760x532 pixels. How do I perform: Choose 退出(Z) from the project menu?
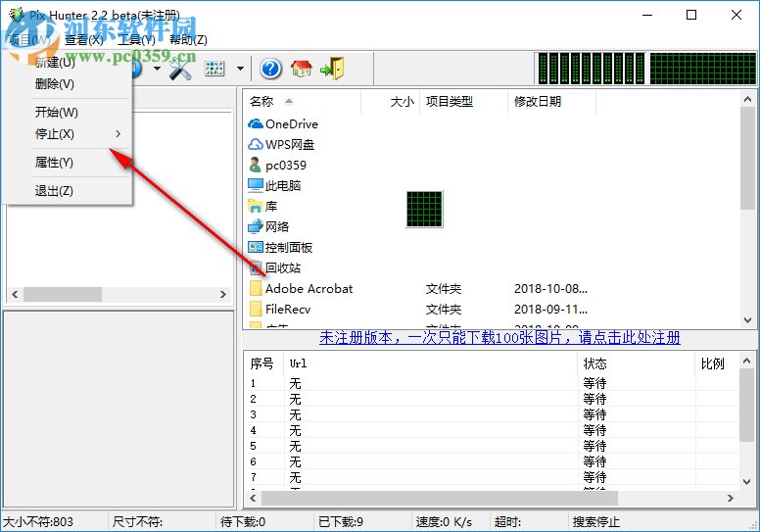tap(54, 191)
